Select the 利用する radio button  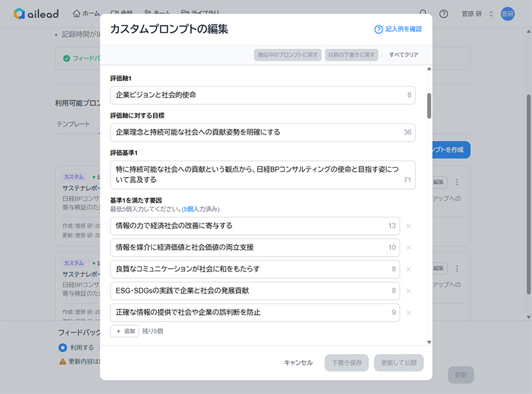tap(63, 347)
